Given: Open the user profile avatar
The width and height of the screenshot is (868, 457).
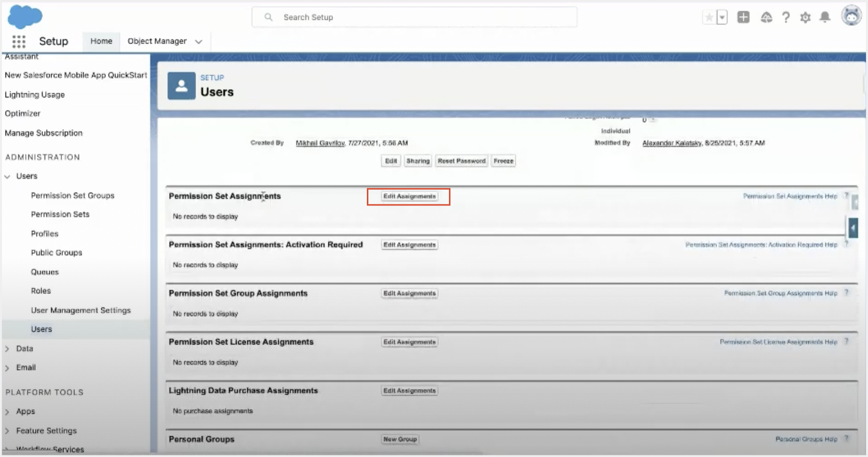Looking at the screenshot, I should (851, 16).
